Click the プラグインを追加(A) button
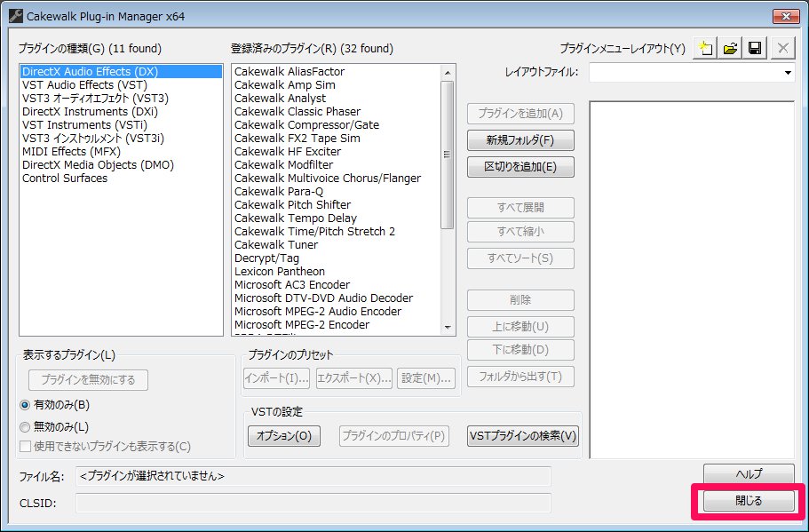Screen dimensions: 809x532 (x=520, y=114)
